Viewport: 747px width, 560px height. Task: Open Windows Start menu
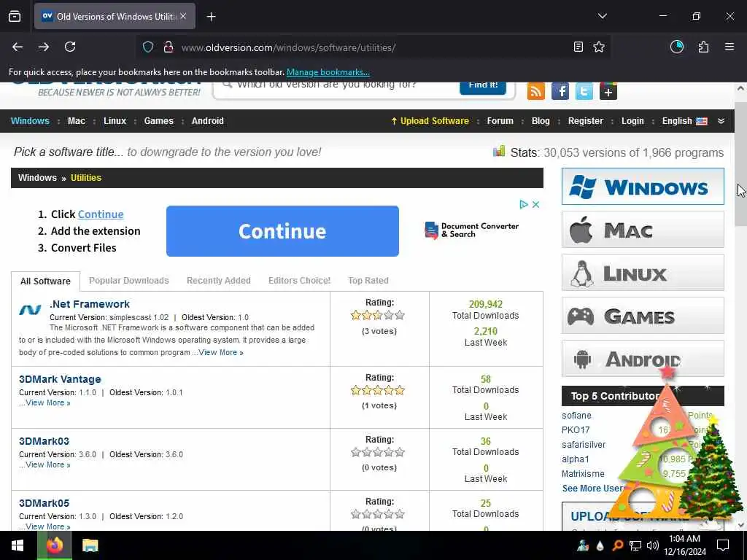[x=18, y=545]
